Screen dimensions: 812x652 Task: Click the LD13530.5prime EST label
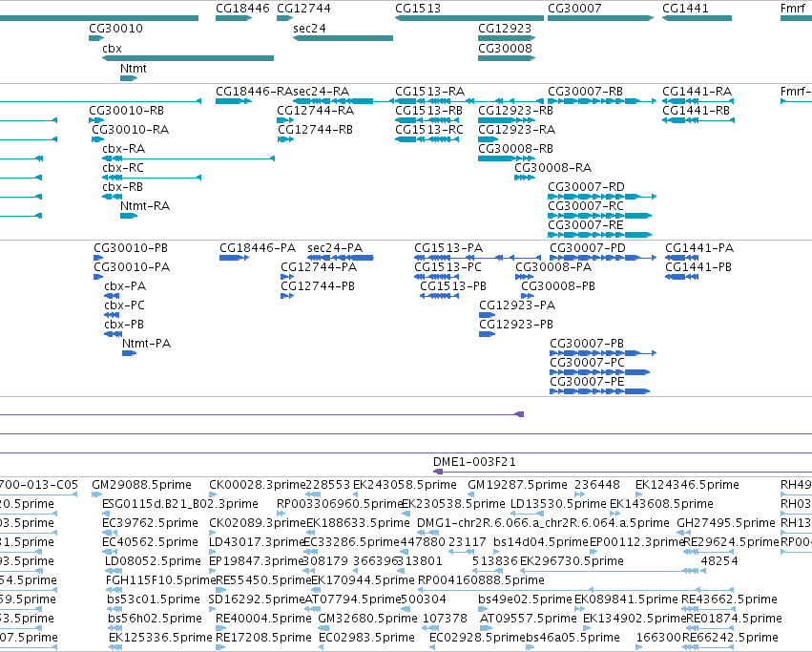coord(558,504)
